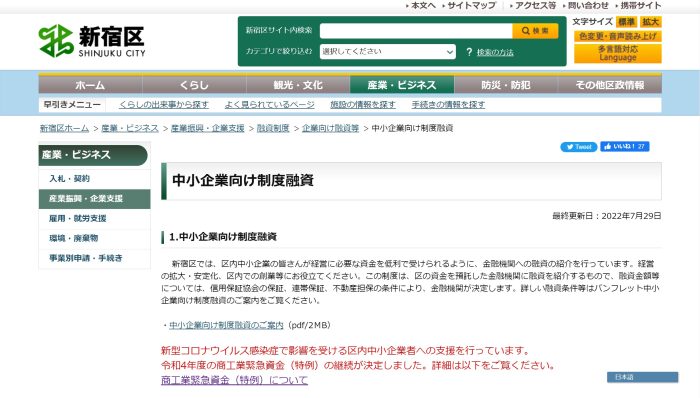Open 中小企業向け制度融資のご案内 PDF link
This screenshot has width=700, height=398.
tap(226, 325)
